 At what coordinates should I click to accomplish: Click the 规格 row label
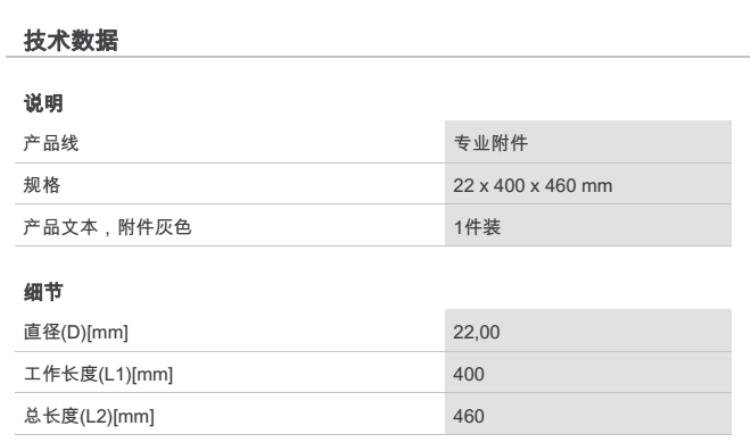point(39,186)
